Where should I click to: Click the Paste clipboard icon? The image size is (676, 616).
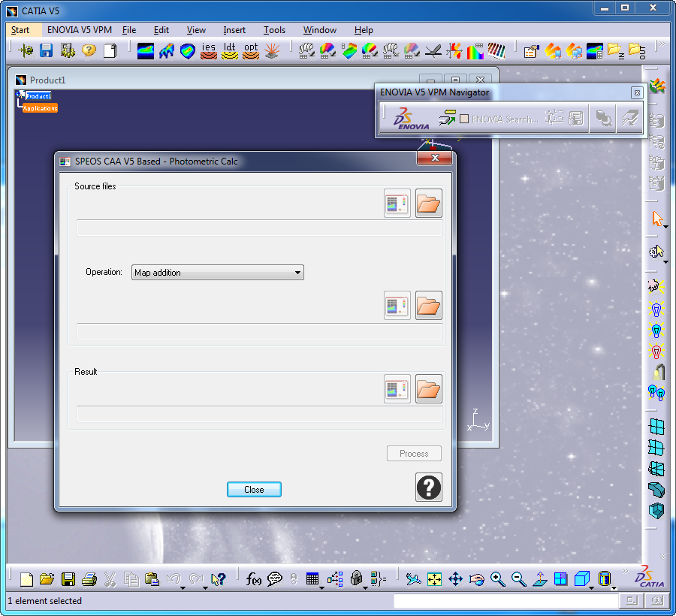click(x=152, y=579)
